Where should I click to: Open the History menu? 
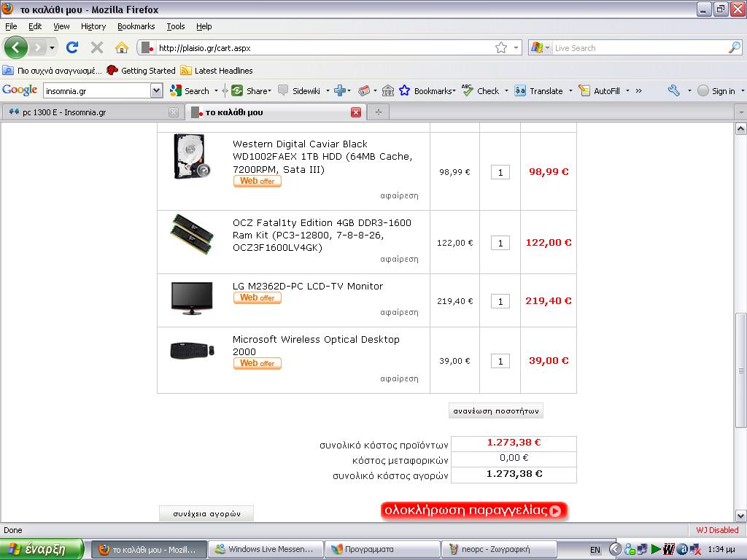click(x=93, y=26)
